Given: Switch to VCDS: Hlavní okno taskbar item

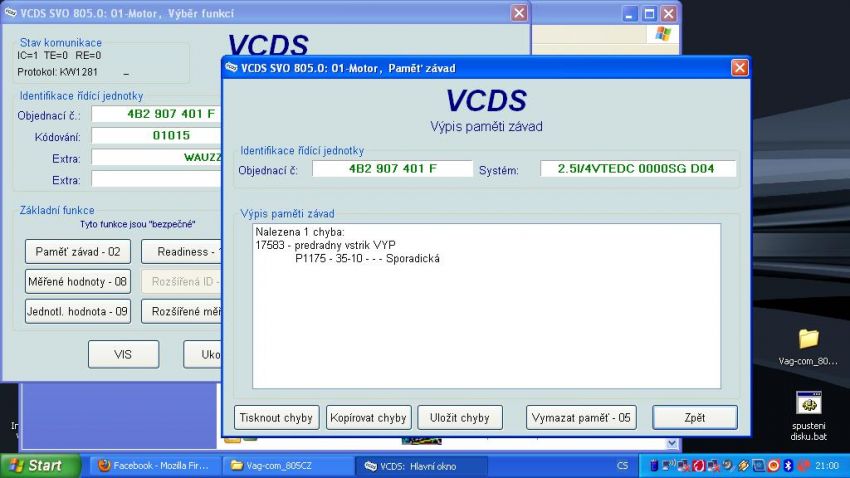Looking at the screenshot, I should click(421, 466).
